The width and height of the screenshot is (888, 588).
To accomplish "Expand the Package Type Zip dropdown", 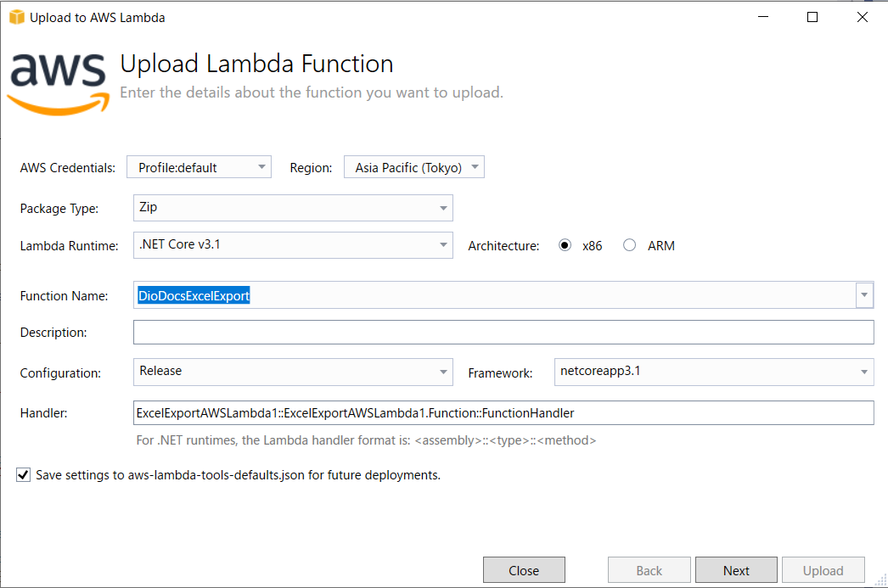I will pyautogui.click(x=293, y=208).
